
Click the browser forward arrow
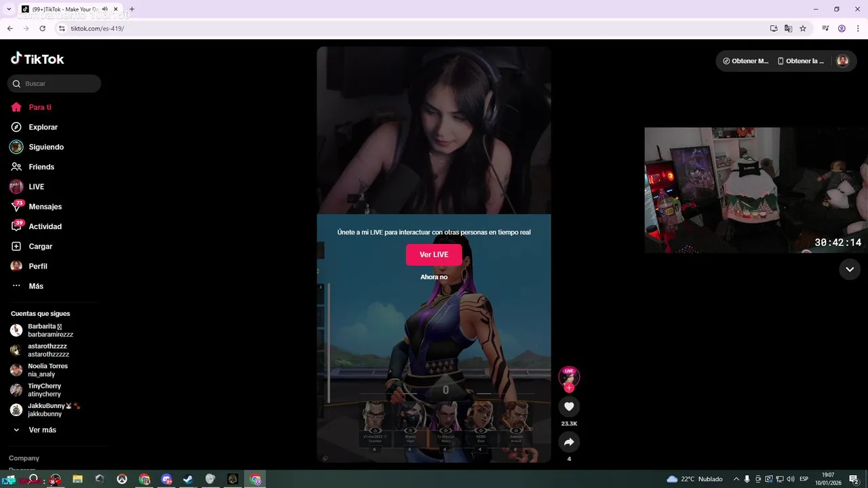coord(26,28)
